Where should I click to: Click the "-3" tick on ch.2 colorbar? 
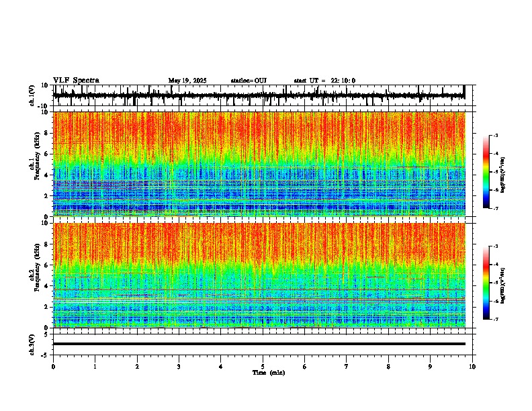tap(496, 246)
